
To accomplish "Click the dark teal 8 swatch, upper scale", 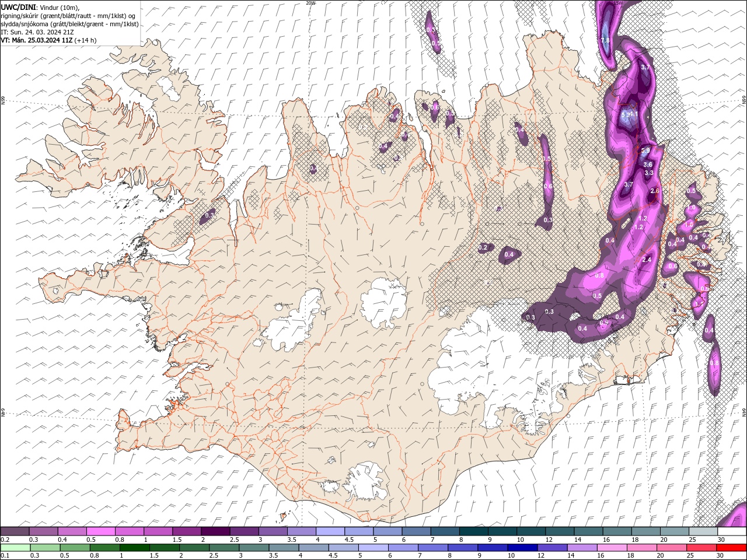I will click(x=473, y=531).
